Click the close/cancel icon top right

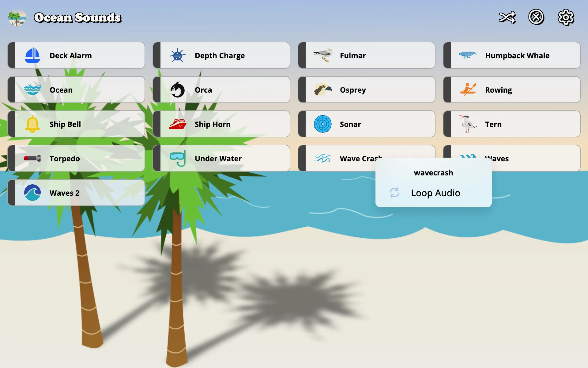[x=536, y=17]
